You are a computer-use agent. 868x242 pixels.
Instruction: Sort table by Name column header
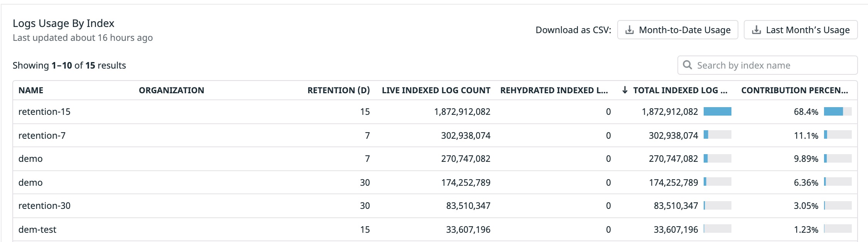click(x=31, y=90)
